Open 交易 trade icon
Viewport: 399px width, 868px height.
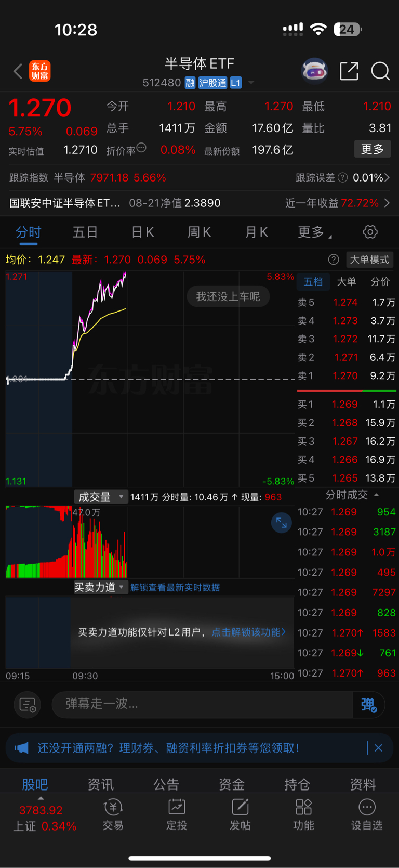[113, 815]
